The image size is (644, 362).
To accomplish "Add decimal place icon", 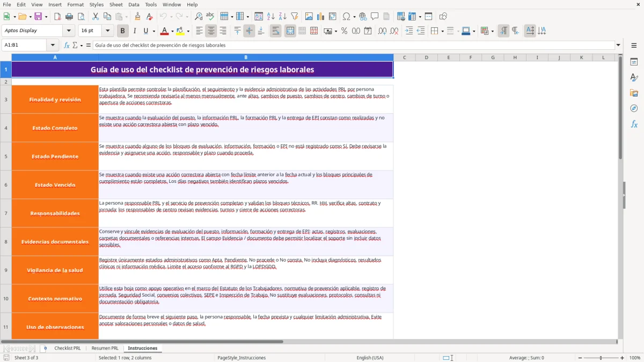I will [x=383, y=31].
